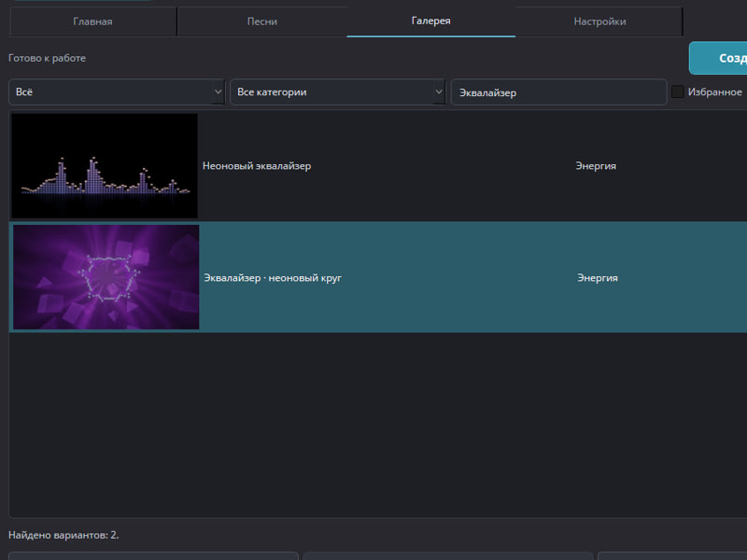Click Энергия in the Неоновый эквалайзер row
Screen dimensions: 747x560
pos(596,166)
